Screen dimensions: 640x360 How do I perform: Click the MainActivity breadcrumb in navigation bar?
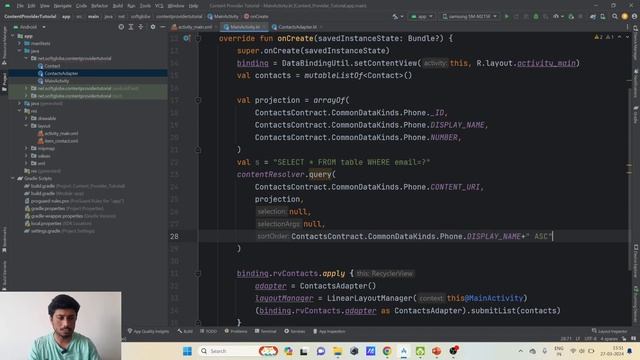pyautogui.click(x=223, y=17)
